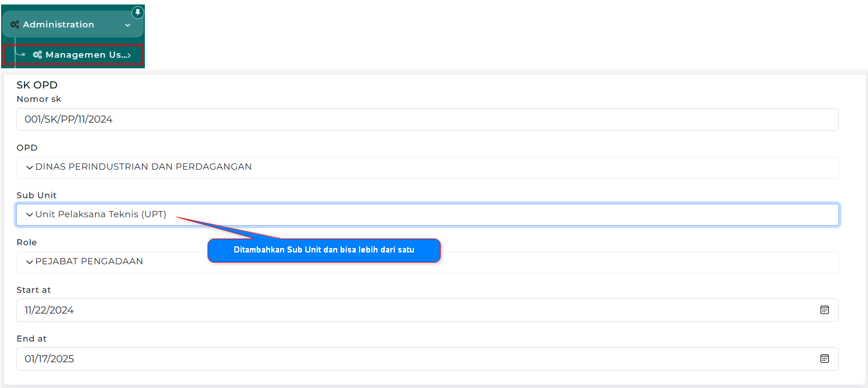Click the gears icon beside Administration

(x=15, y=25)
